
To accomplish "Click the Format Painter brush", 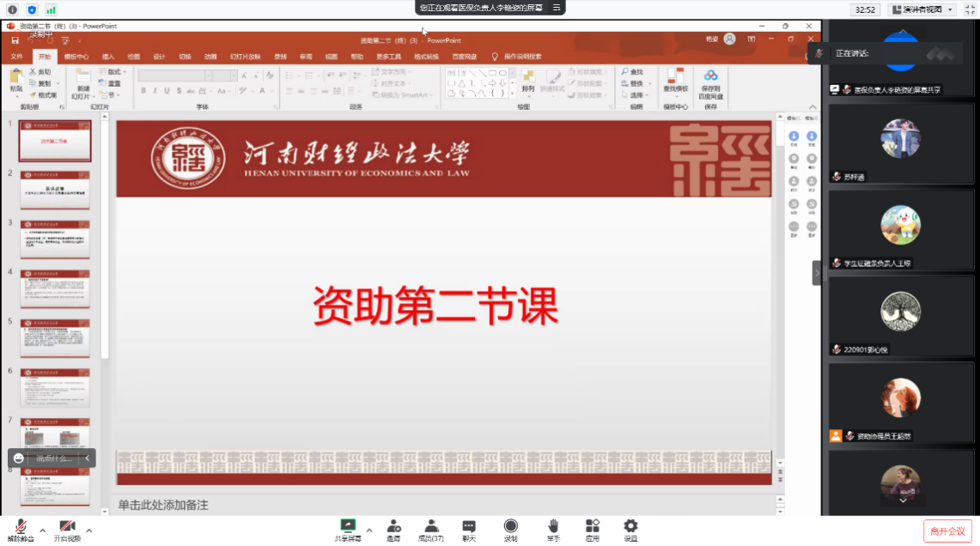I will coord(43,95).
